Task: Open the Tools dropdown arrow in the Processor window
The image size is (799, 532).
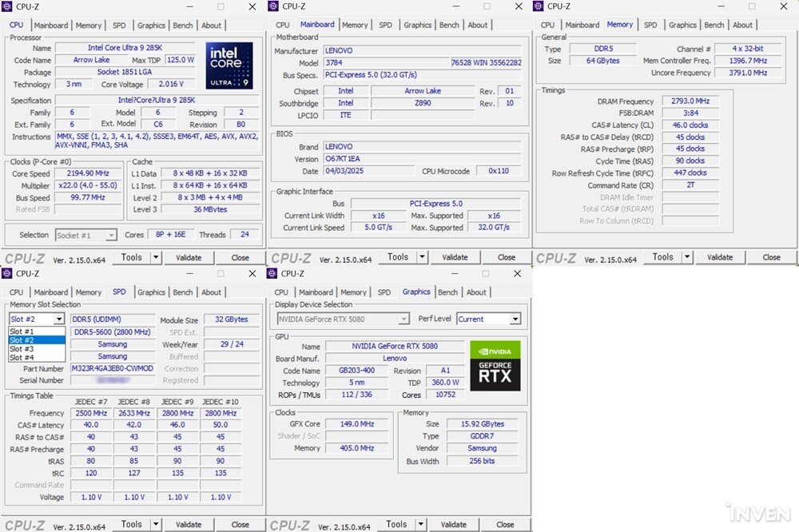Action: 156,257
